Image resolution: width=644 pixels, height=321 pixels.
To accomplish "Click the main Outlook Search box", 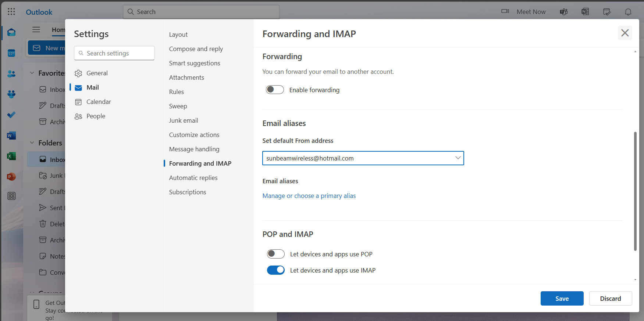I will pyautogui.click(x=201, y=12).
